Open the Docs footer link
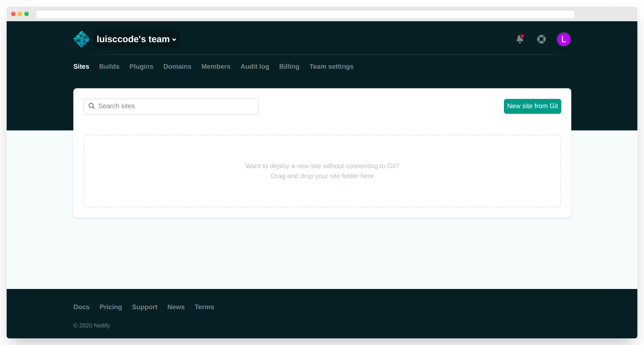Screen dimensions: 644x345 pyautogui.click(x=81, y=307)
